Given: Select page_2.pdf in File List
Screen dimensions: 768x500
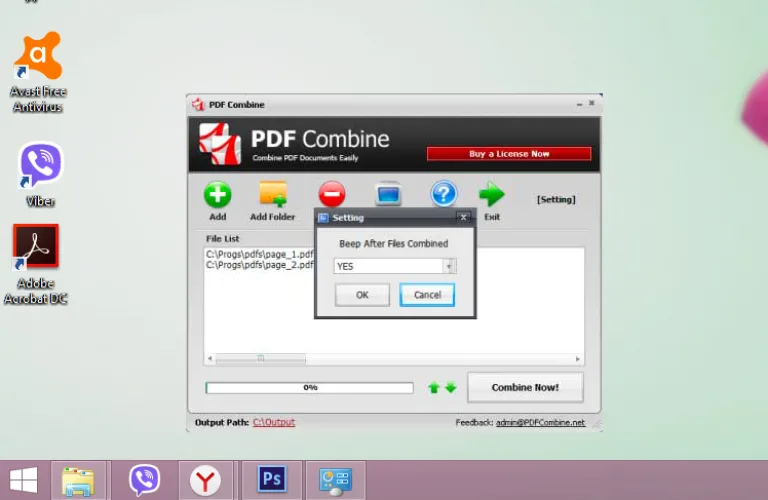Looking at the screenshot, I should click(x=260, y=265).
